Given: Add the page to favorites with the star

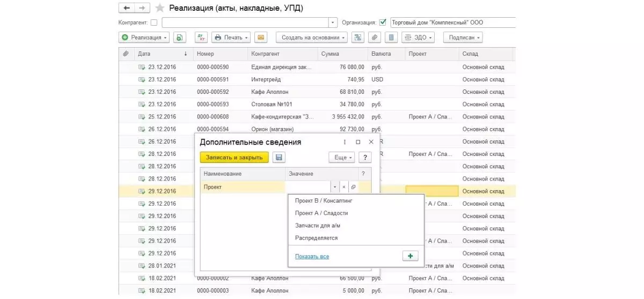Looking at the screenshot, I should [x=159, y=8].
